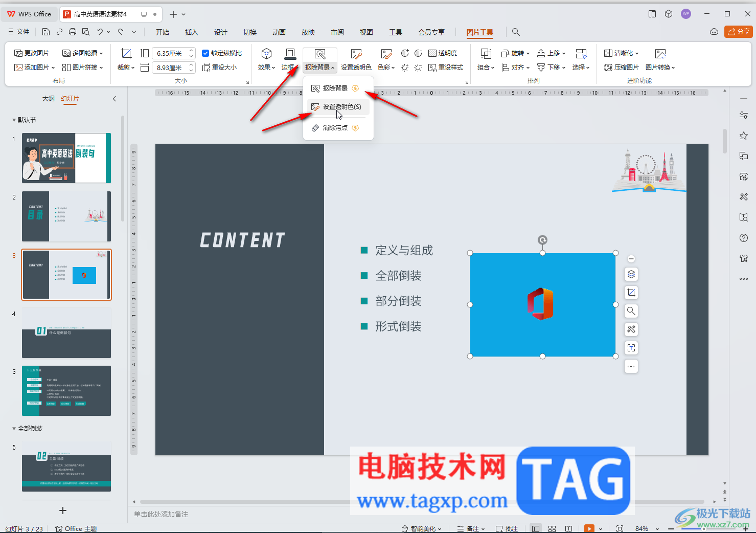This screenshot has width=756, height=533.
Task: Decrease picture contrast icon
Action: click(418, 53)
